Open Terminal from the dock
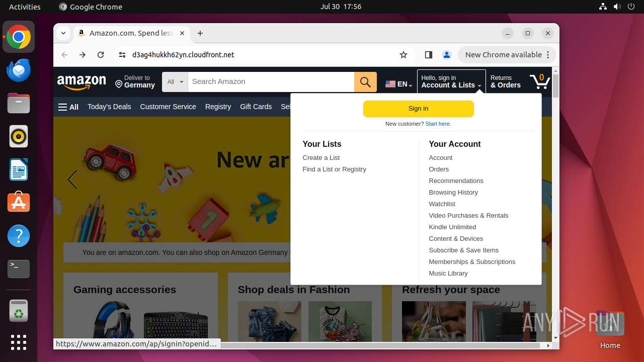Image resolution: width=644 pixels, height=362 pixels. [19, 269]
